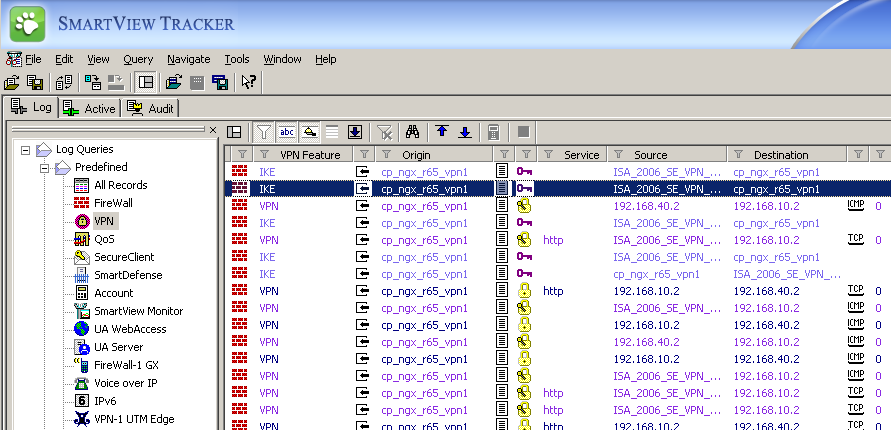Image resolution: width=891 pixels, height=430 pixels.
Task: Close the query tree pane with X
Action: point(213,130)
